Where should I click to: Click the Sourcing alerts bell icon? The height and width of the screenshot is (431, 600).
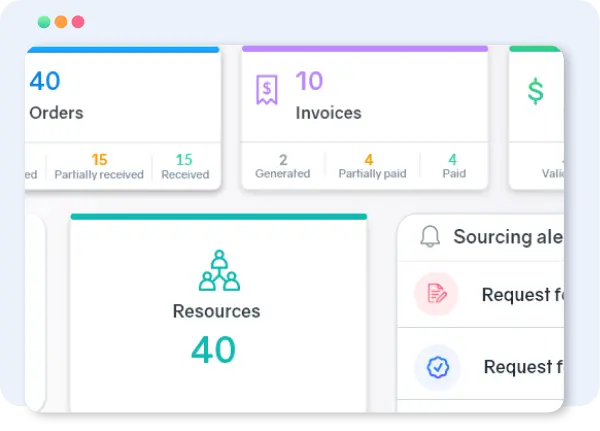click(430, 237)
